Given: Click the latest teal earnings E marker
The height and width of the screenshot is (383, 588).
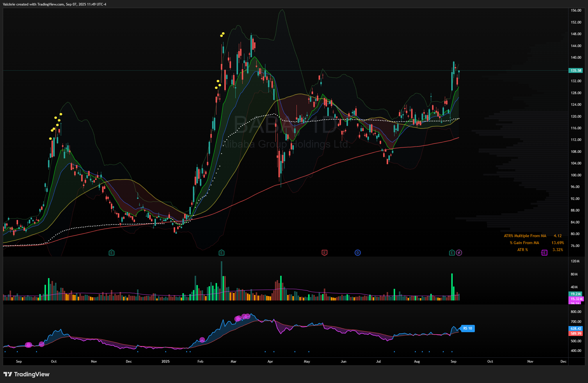Looking at the screenshot, I should point(452,253).
